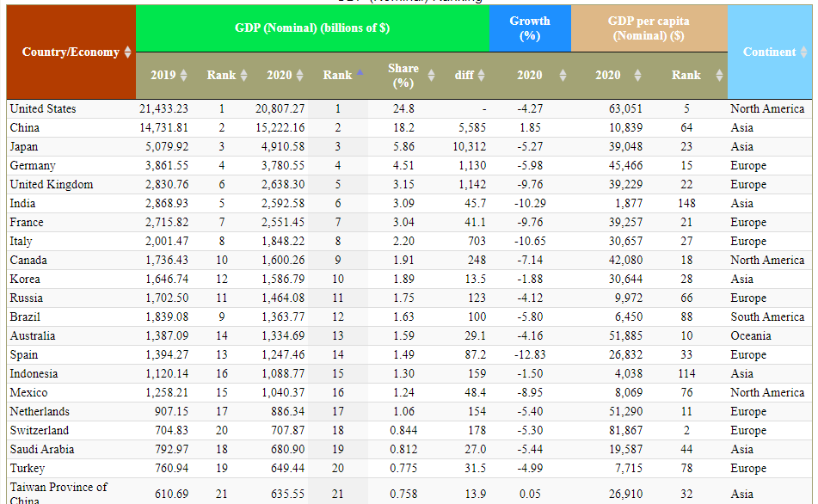Select the Indonesia country cell

71,373
